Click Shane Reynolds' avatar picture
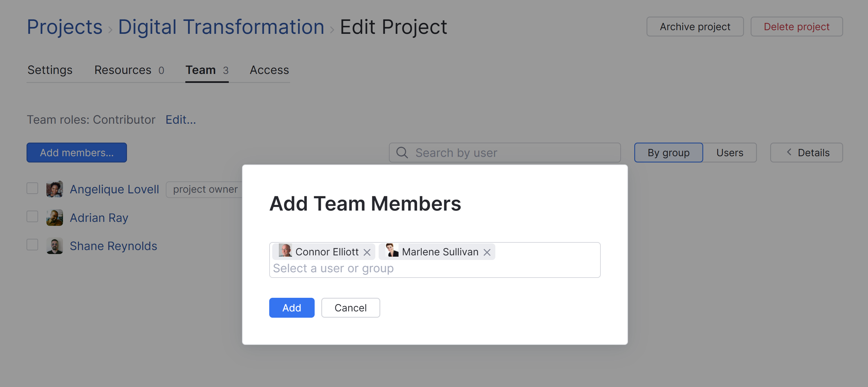 (x=55, y=246)
